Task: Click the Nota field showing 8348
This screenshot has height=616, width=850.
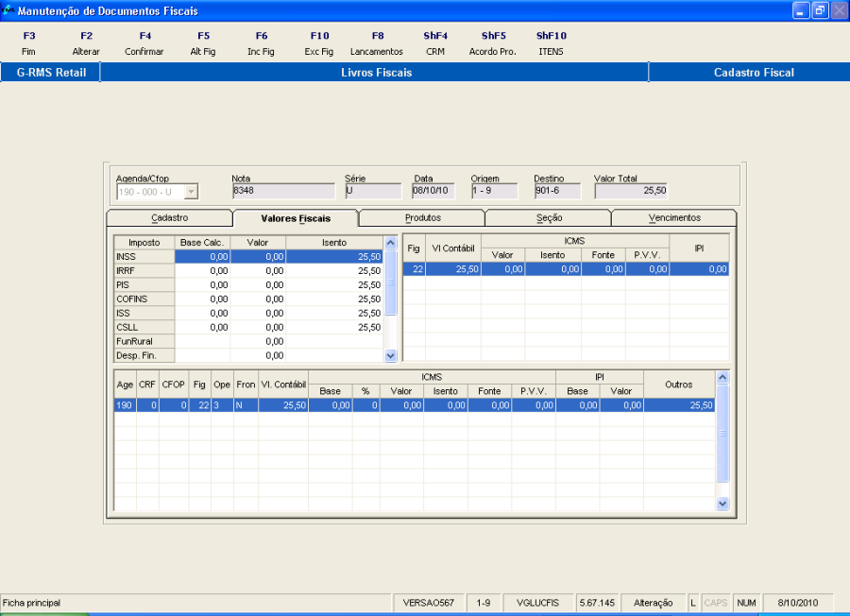Action: click(283, 191)
